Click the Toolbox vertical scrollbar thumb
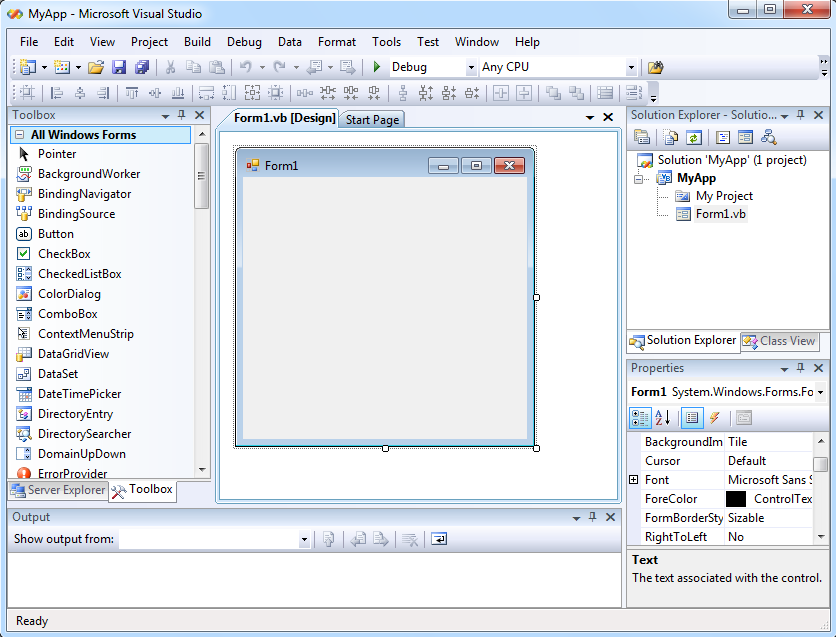 pos(202,176)
